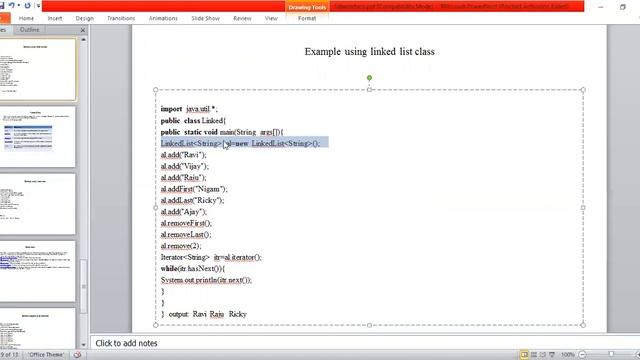Click the al.addLast("Ricky"); line
Screen dimensions: 640x360
(192, 200)
